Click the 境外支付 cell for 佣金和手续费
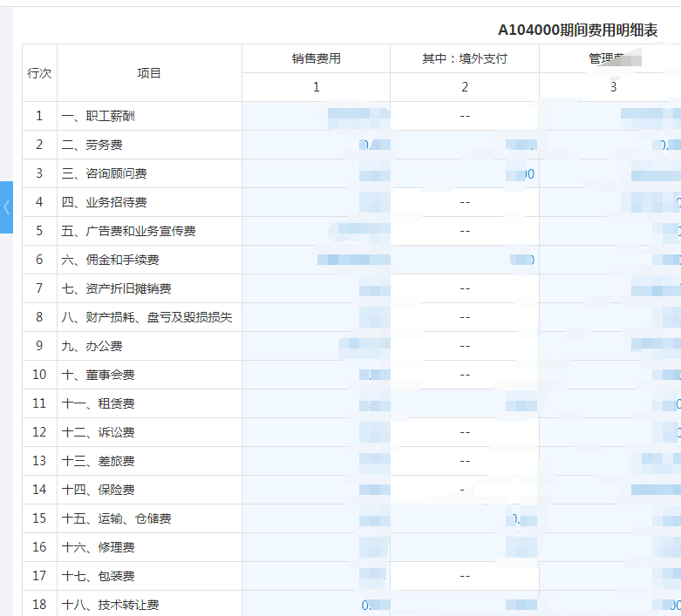The image size is (681, 616). (x=464, y=260)
